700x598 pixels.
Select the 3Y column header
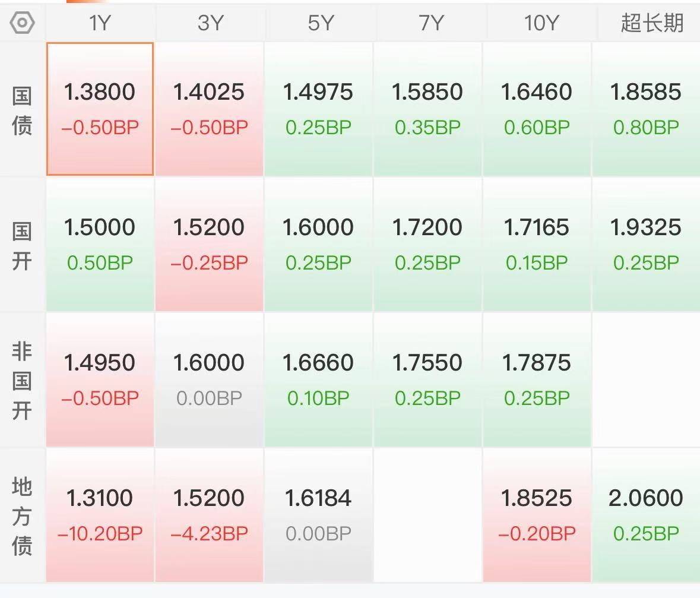[x=210, y=23]
